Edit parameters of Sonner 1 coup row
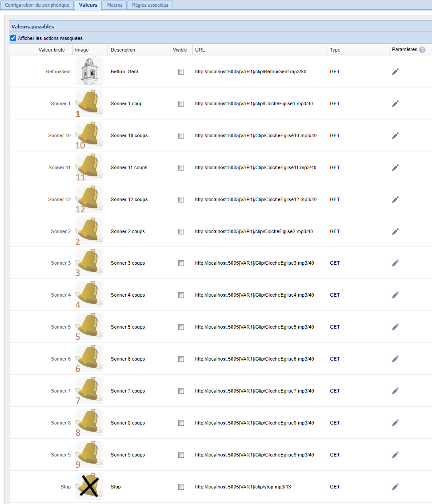 pos(395,103)
